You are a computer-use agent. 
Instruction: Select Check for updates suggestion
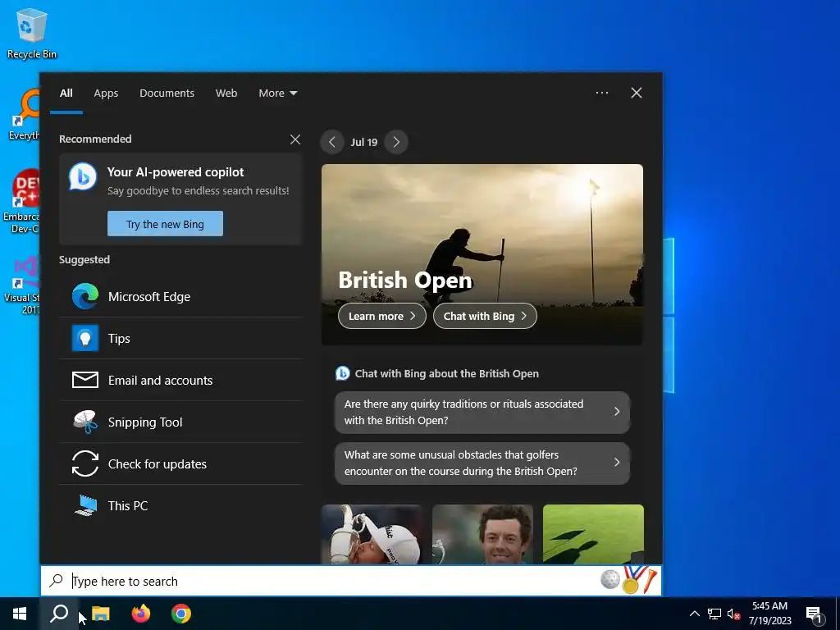(180, 464)
